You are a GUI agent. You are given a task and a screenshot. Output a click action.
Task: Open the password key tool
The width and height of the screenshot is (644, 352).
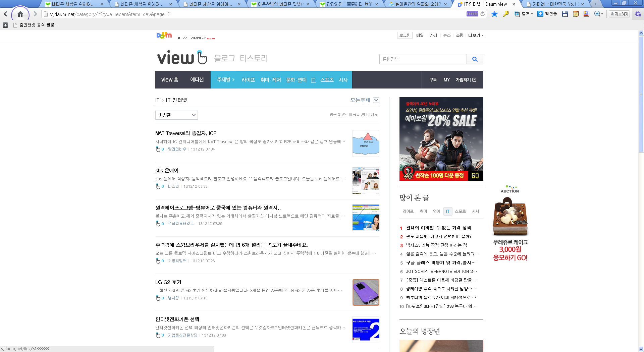(x=506, y=14)
